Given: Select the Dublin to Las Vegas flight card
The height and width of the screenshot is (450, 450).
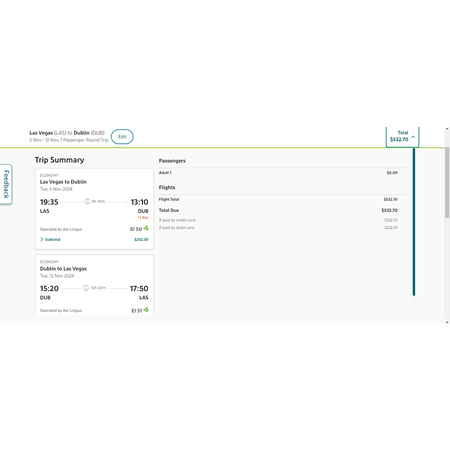Looking at the screenshot, I should point(94,285).
